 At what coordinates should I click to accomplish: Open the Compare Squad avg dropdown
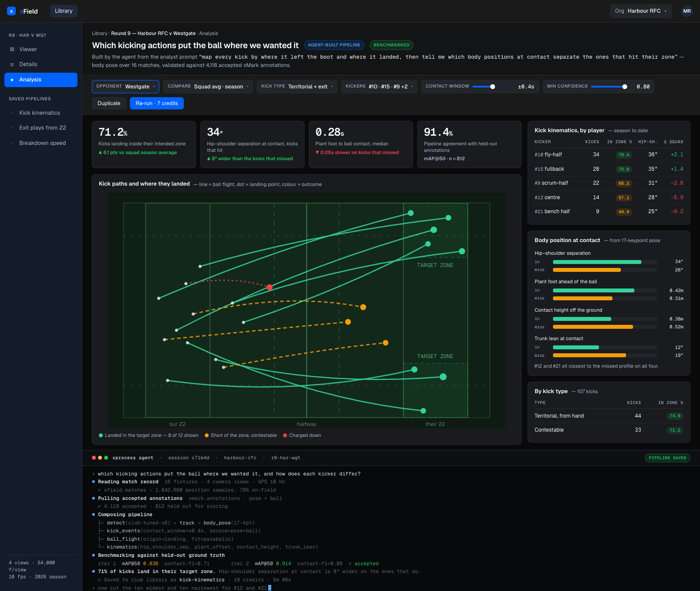(x=208, y=87)
